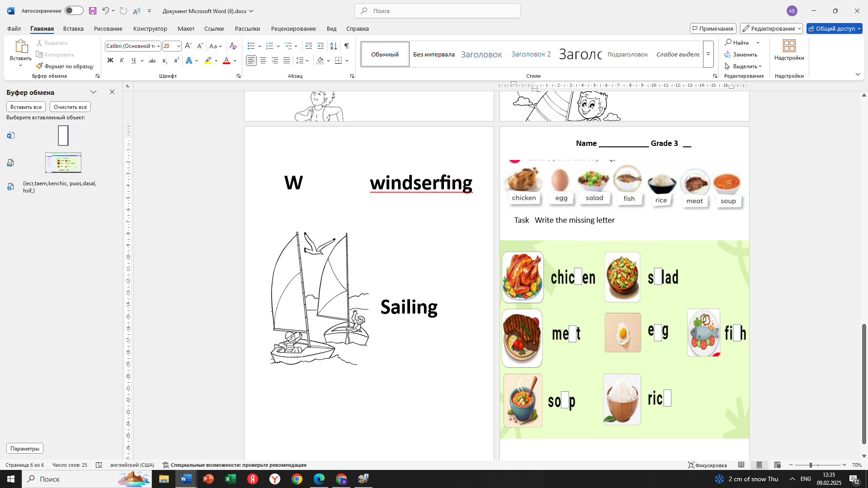Open the Редактирование mode dropdown
This screenshot has height=488, width=868.
point(771,28)
